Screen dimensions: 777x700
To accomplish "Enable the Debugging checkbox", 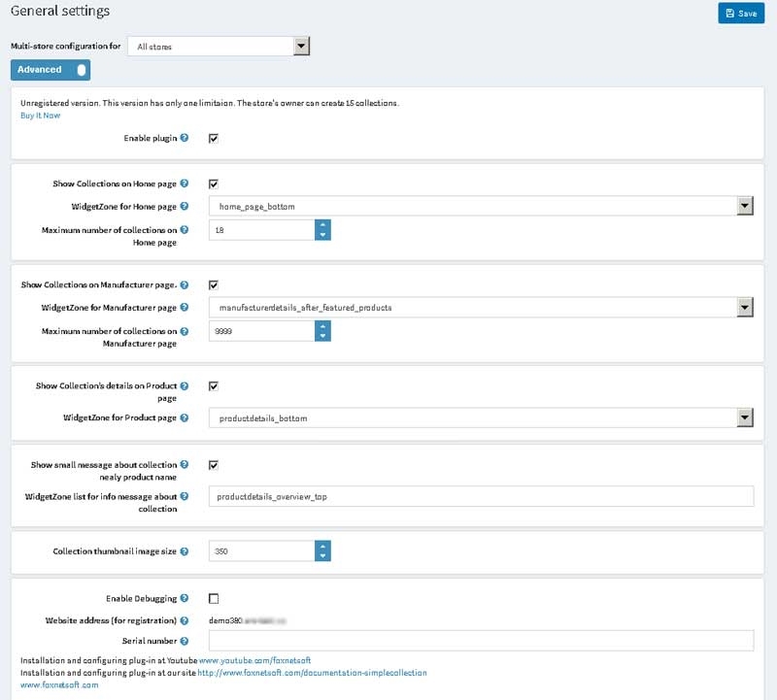I will click(214, 599).
